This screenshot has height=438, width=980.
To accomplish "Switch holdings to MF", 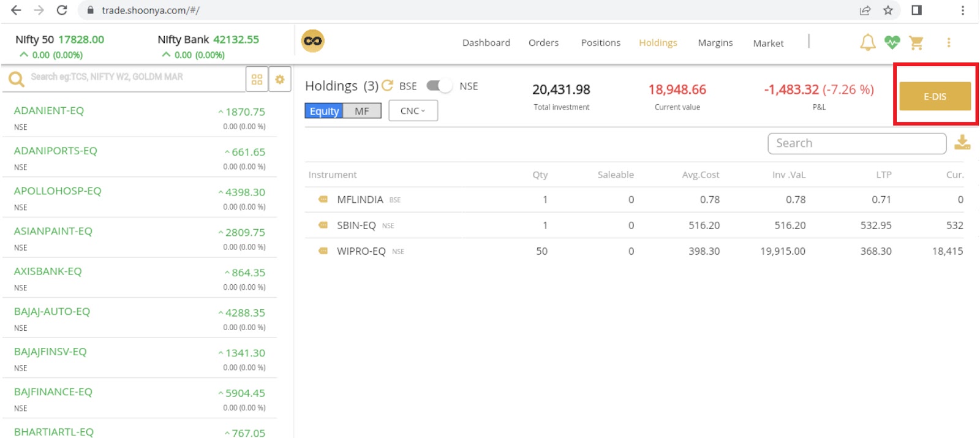I will coord(362,111).
